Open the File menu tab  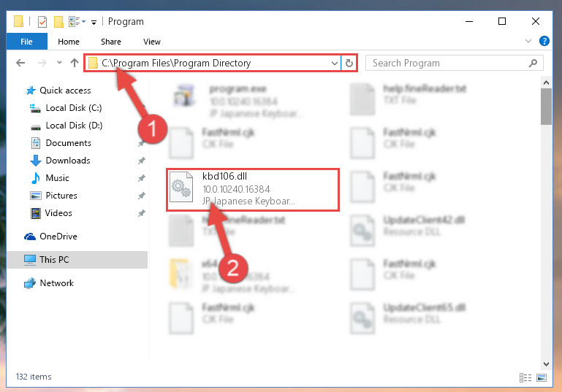coord(26,42)
